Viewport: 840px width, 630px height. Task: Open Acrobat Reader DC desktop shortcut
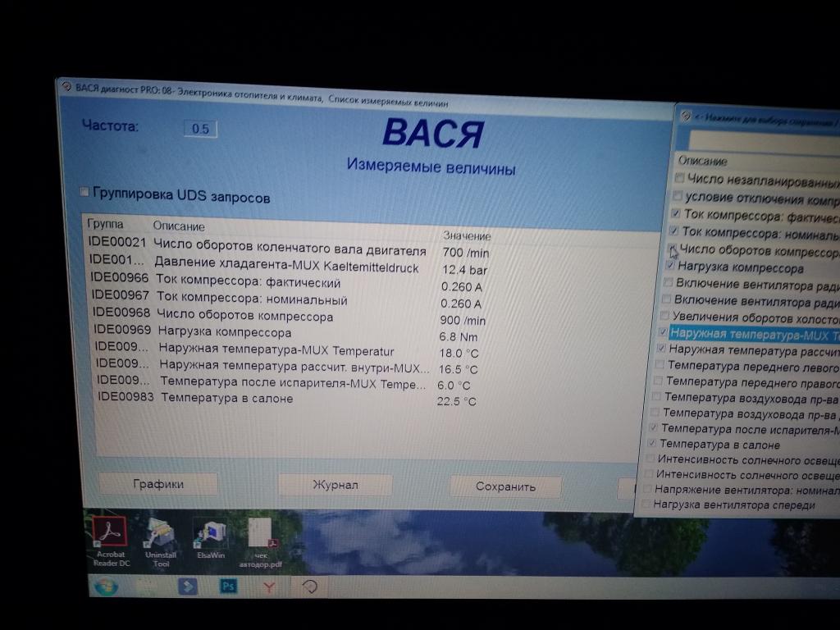111,541
